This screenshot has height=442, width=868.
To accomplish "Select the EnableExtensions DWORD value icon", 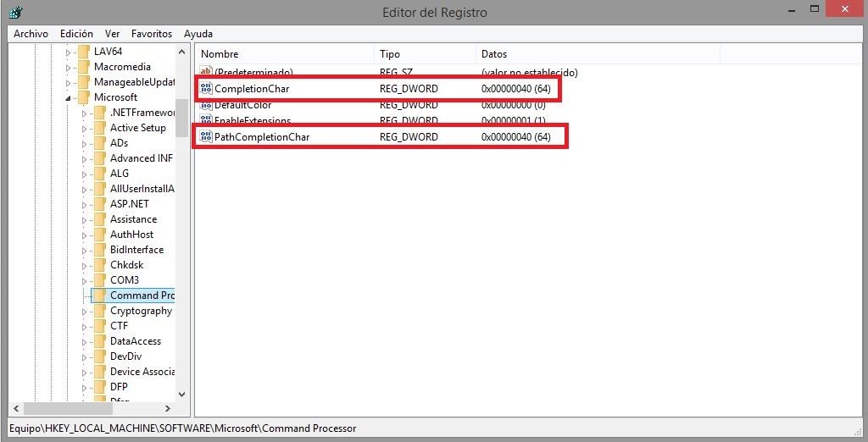I will [x=207, y=120].
